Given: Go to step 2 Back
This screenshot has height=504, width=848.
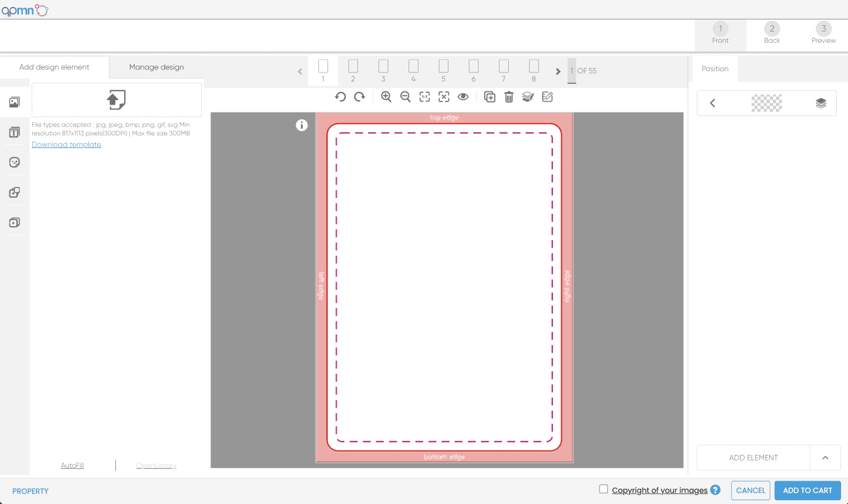Looking at the screenshot, I should 772,33.
